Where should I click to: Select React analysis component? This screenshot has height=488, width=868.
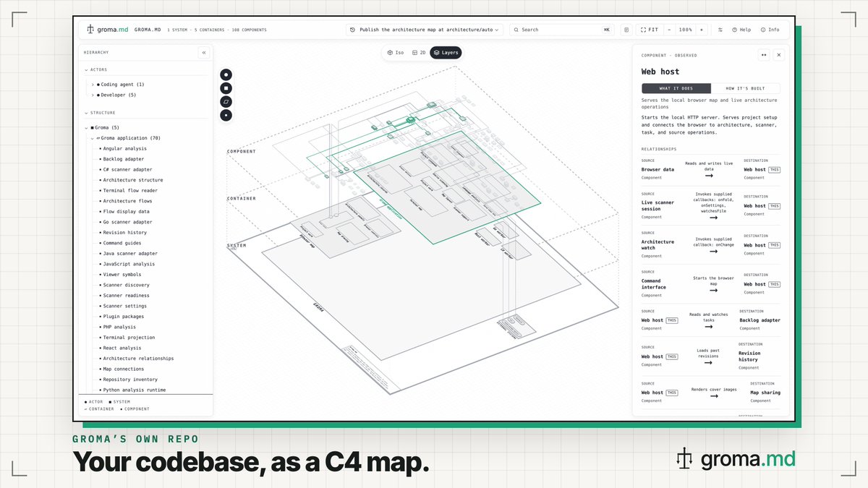pos(122,348)
